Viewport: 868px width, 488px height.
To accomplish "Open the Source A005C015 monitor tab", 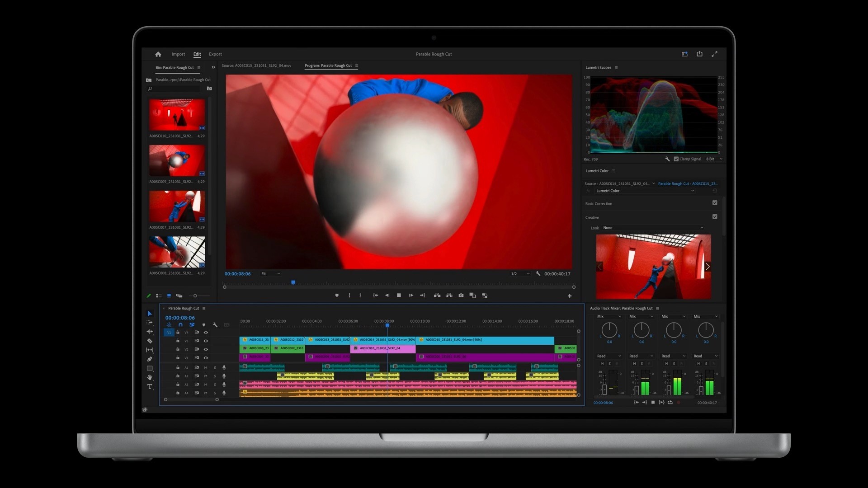I will click(x=256, y=66).
